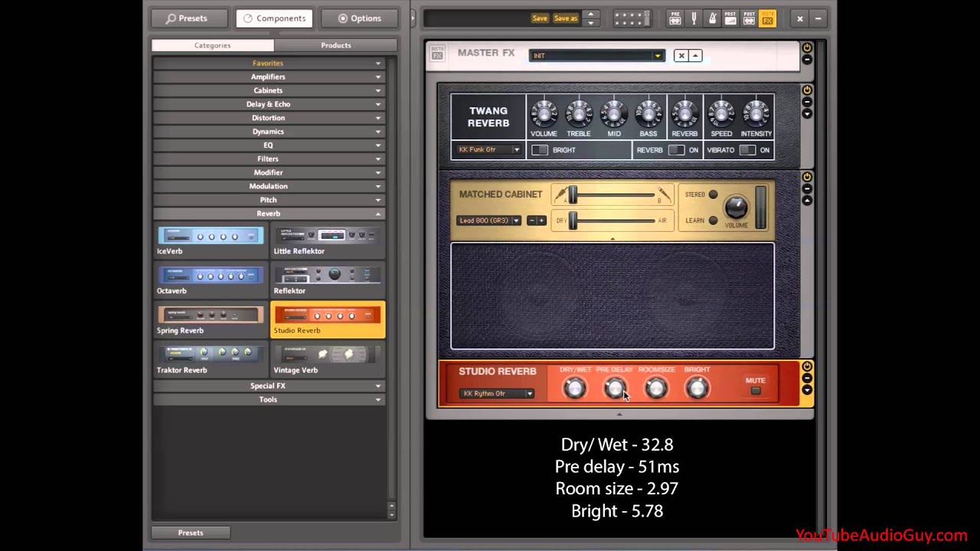Viewport: 980px width, 551px height.
Task: Show the Post tapedeck module
Action: tap(749, 18)
